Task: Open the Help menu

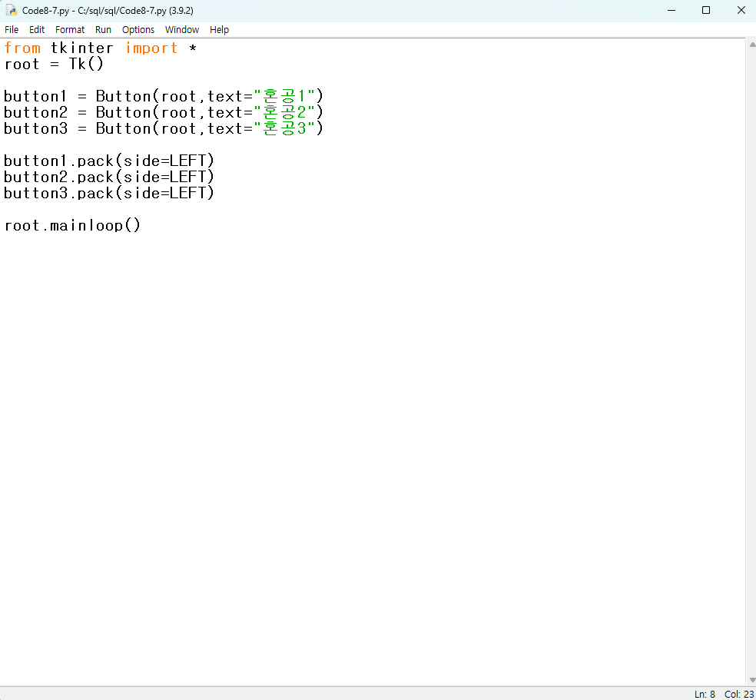Action: (219, 29)
